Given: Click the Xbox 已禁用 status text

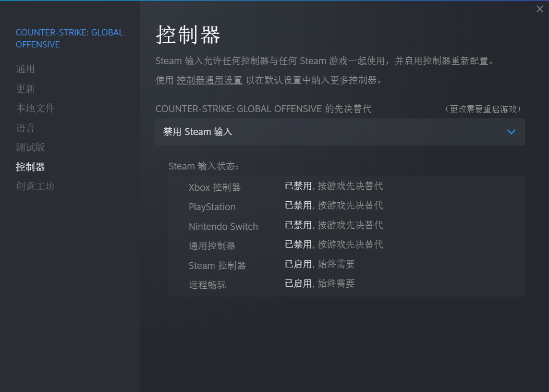Looking at the screenshot, I should click(x=298, y=186).
